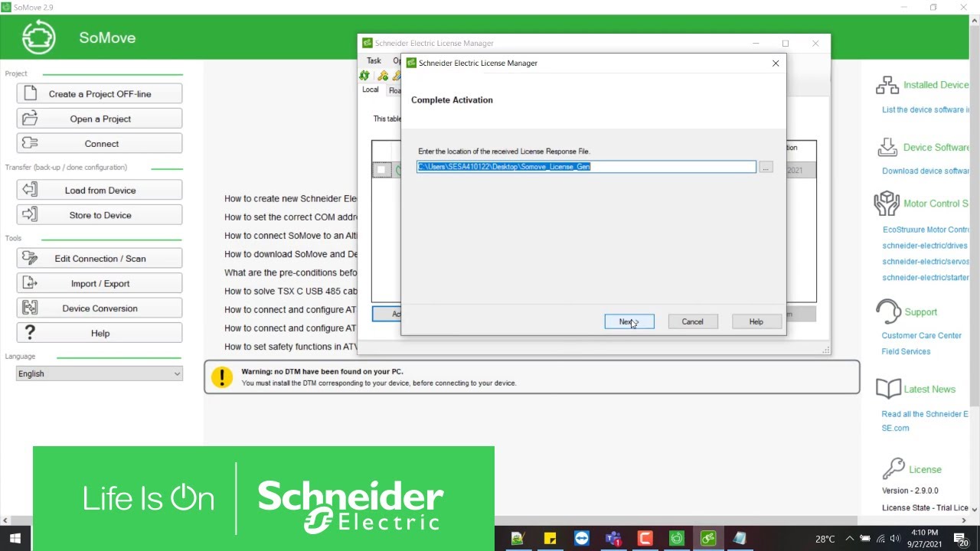The height and width of the screenshot is (551, 980).
Task: Click Device Conversion button
Action: (100, 308)
